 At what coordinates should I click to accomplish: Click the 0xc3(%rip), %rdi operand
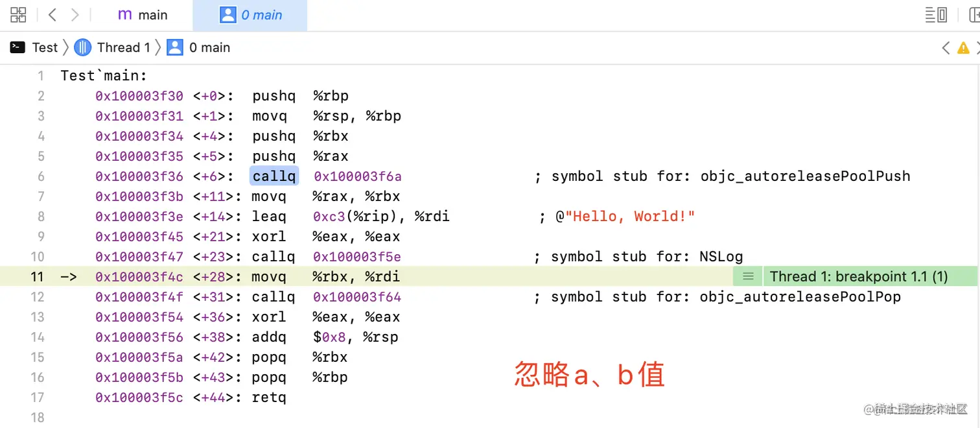381,217
